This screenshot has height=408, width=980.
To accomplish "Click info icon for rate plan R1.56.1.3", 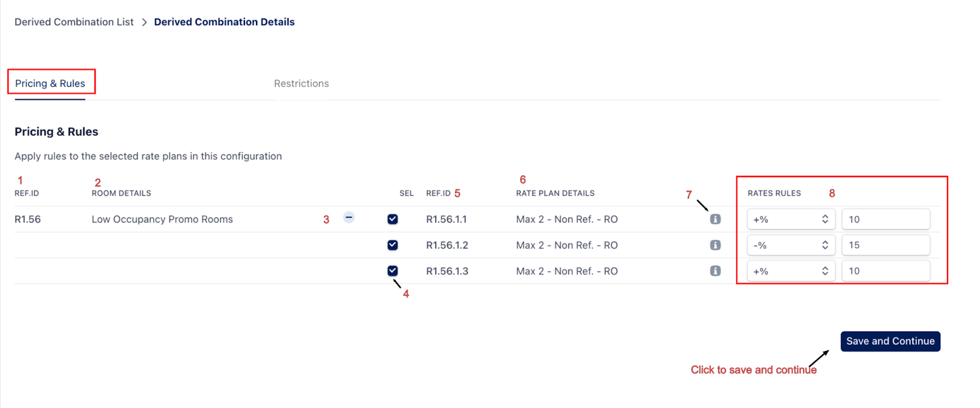I will click(715, 271).
